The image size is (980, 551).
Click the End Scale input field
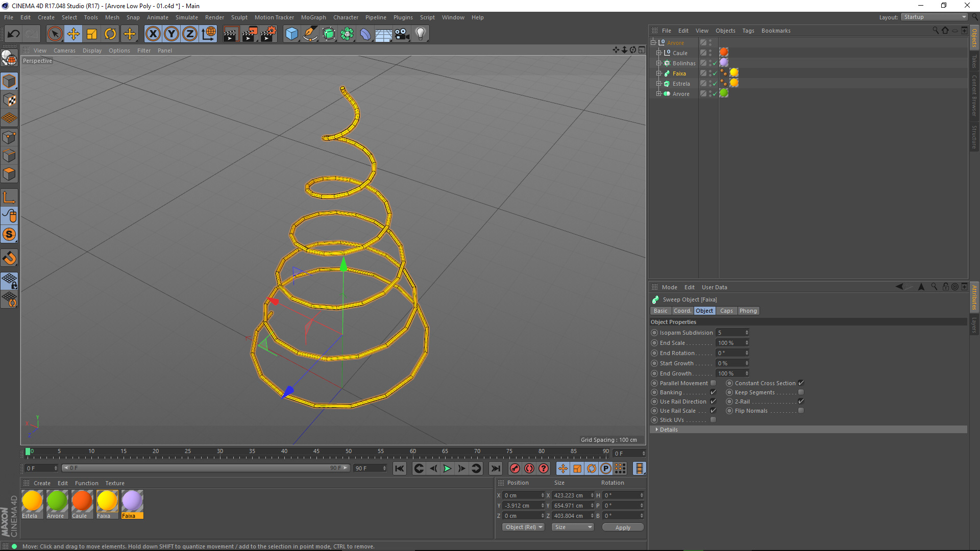[730, 343]
